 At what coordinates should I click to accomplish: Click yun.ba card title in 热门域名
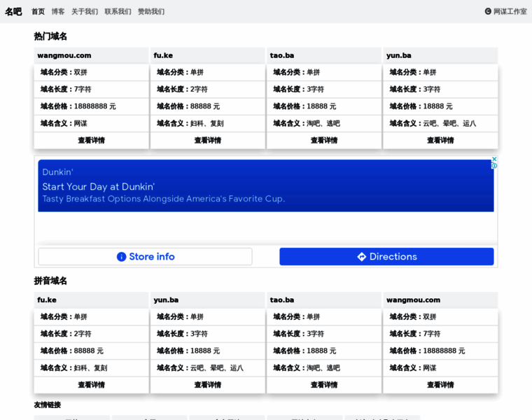pos(399,55)
